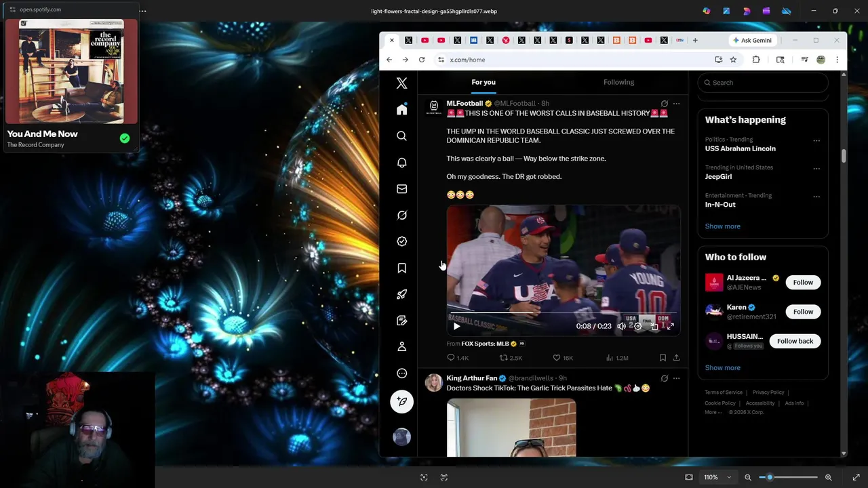Go back in Chrome browser
Screen dimensions: 868x488
tap(389, 60)
